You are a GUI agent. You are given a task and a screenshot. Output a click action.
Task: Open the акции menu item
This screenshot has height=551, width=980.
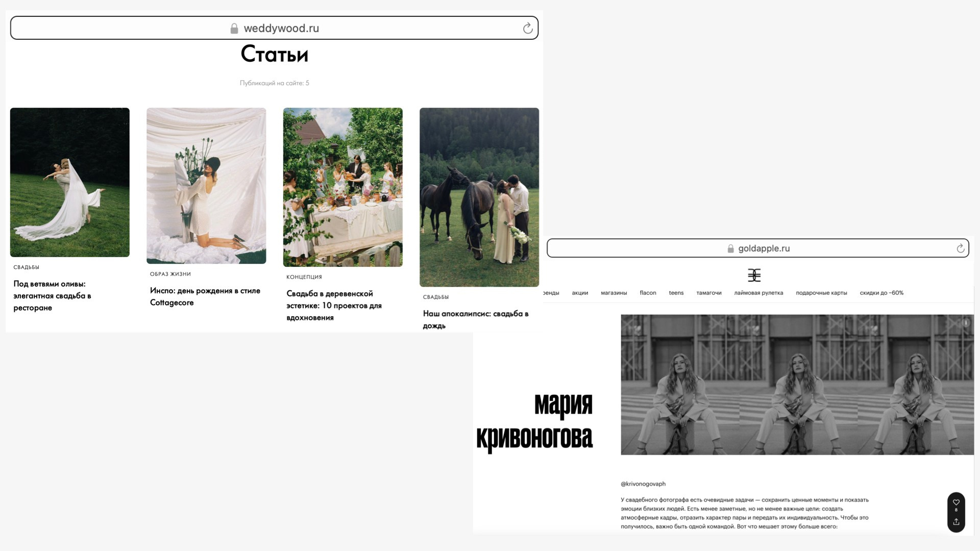click(x=580, y=293)
